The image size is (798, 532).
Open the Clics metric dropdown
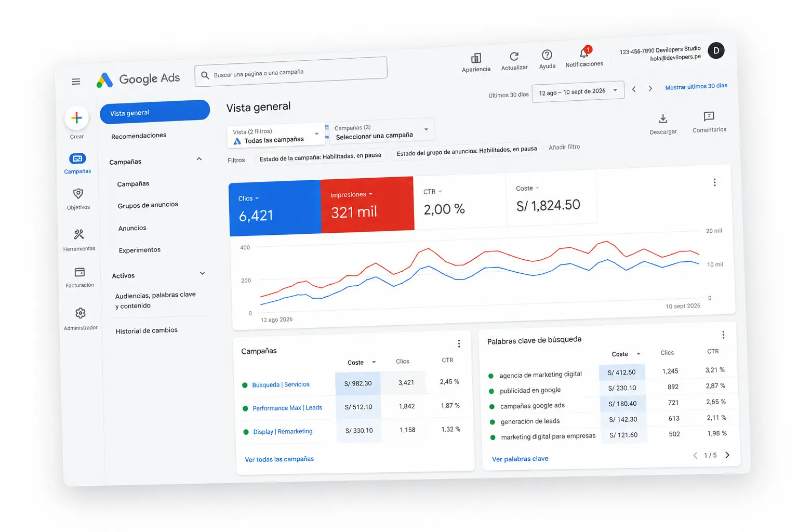[x=248, y=198]
